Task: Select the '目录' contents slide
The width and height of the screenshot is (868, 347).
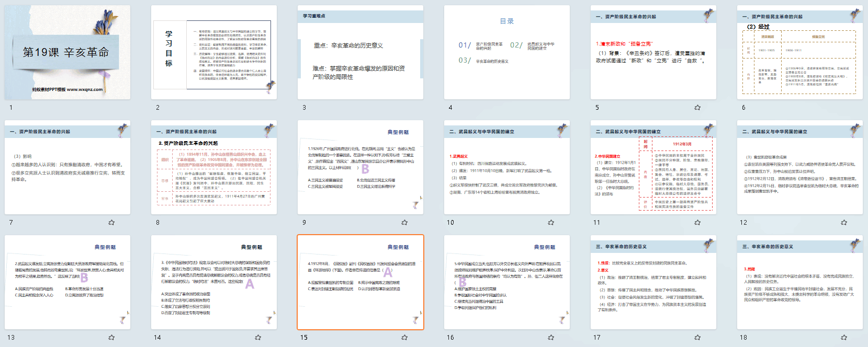Action: click(x=507, y=52)
